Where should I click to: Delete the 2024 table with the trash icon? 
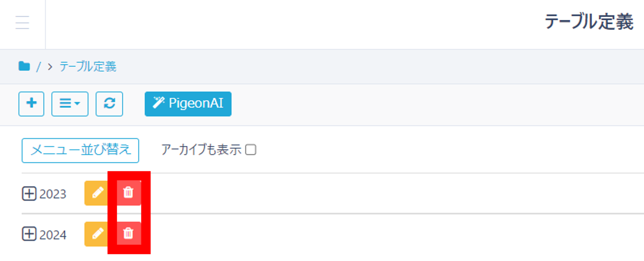129,234
